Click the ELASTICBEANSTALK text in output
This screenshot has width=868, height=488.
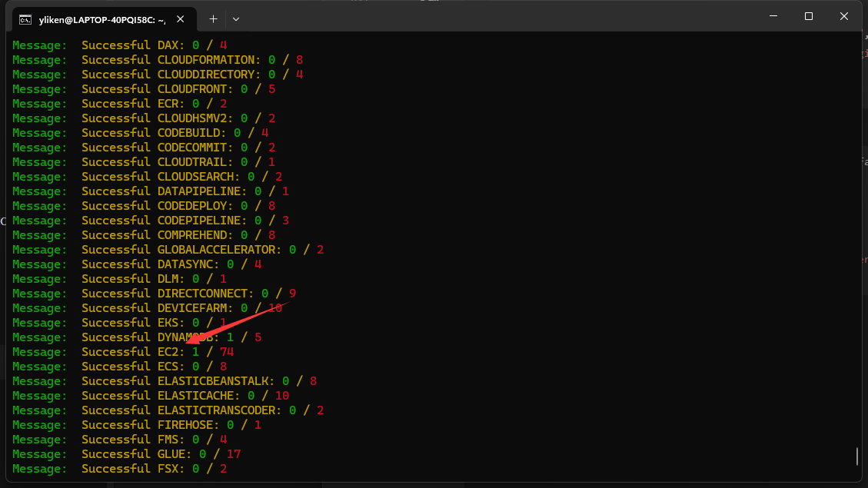click(x=215, y=381)
